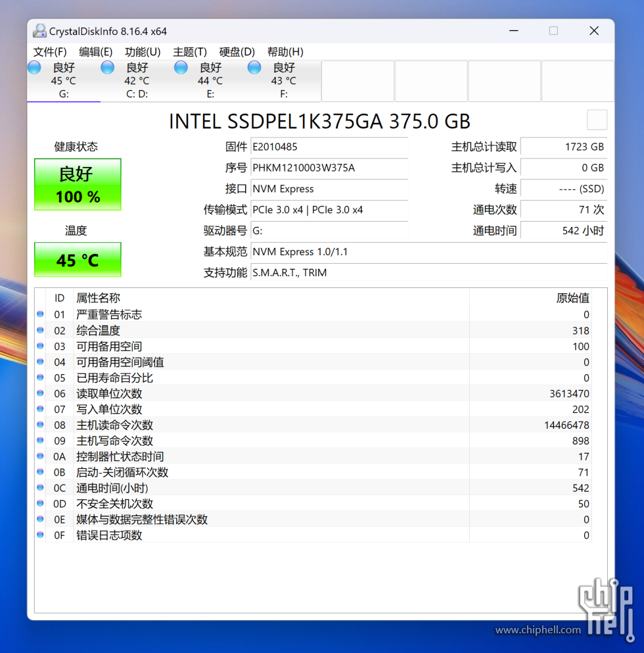The width and height of the screenshot is (644, 653).
Task: Select the E: drive status icon
Action: tap(181, 68)
